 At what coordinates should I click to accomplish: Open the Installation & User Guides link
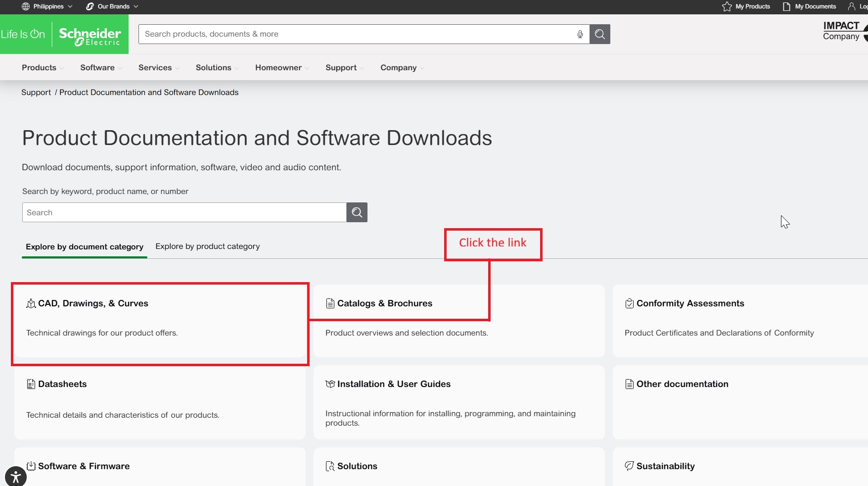(394, 384)
